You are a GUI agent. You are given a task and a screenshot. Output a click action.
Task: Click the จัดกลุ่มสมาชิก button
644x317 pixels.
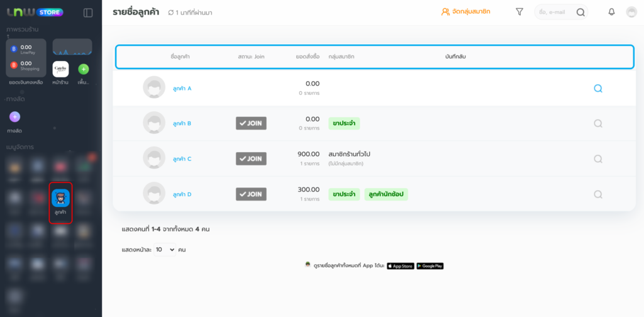tap(465, 11)
